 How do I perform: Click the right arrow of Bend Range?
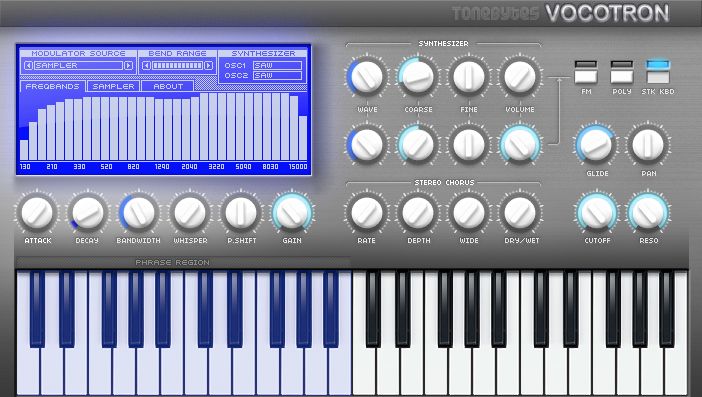click(208, 66)
